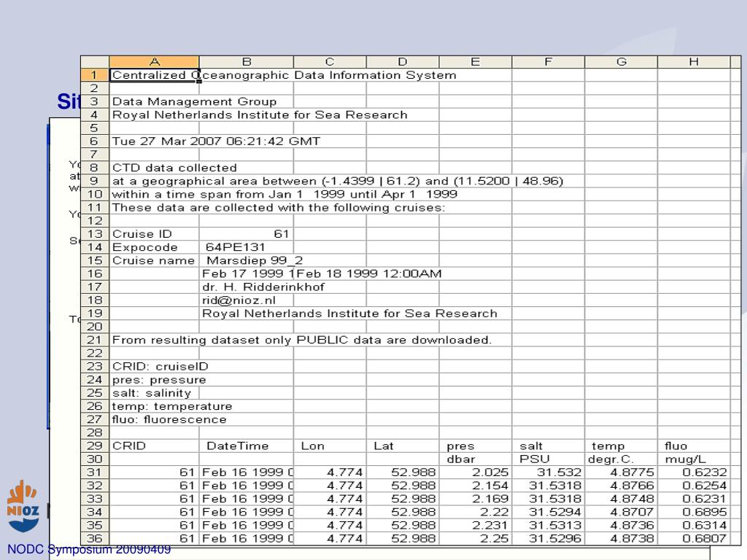Image resolution: width=747 pixels, height=560 pixels.
Task: Click 'pres: pressure' cell
Action: pyautogui.click(x=159, y=380)
